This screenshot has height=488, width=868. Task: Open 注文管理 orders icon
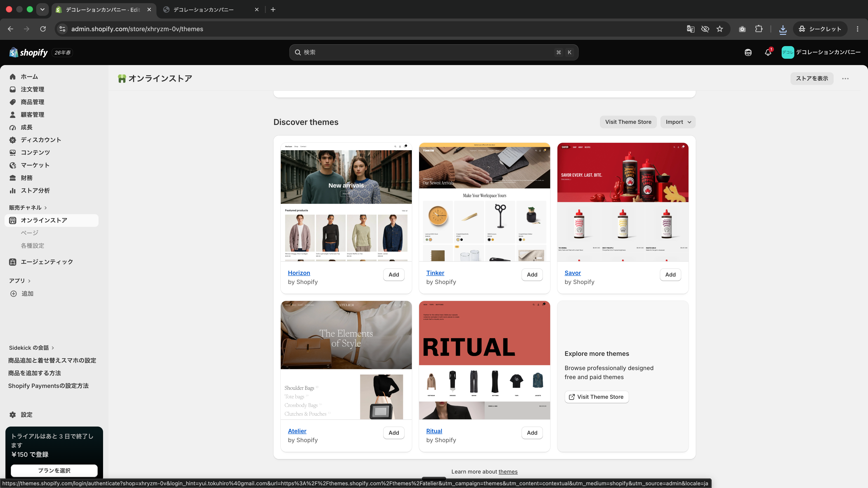coord(13,89)
